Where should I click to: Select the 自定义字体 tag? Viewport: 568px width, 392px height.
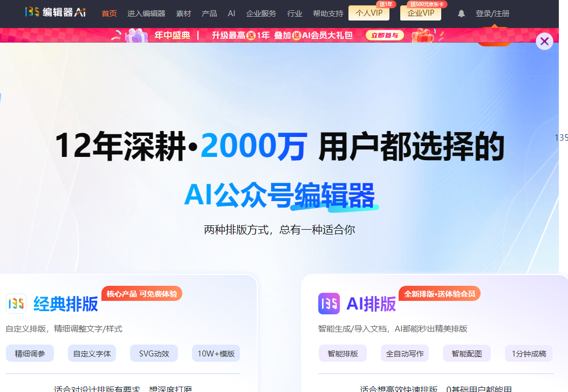(92, 353)
